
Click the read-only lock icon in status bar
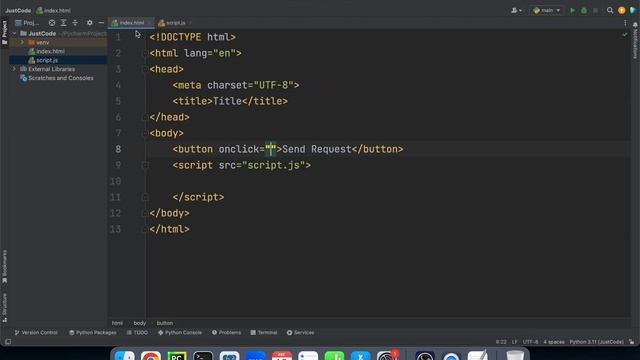(x=631, y=342)
